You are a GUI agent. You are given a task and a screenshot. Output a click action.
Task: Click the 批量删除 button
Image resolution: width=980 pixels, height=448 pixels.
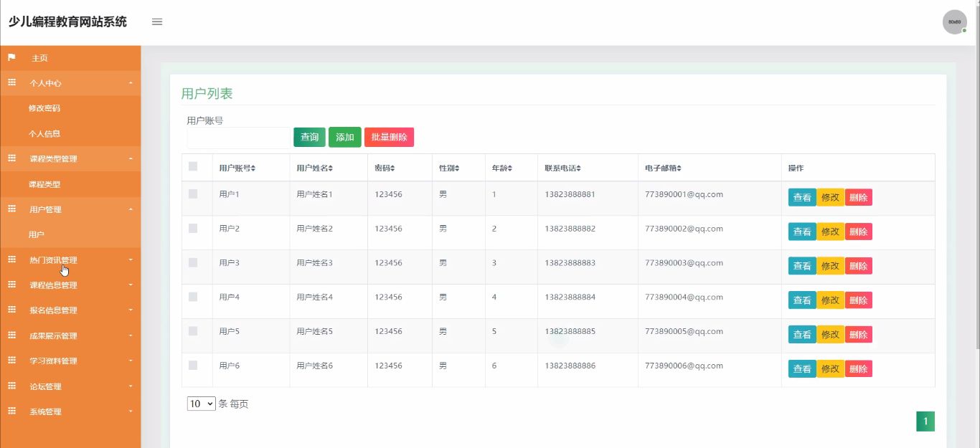click(x=389, y=137)
